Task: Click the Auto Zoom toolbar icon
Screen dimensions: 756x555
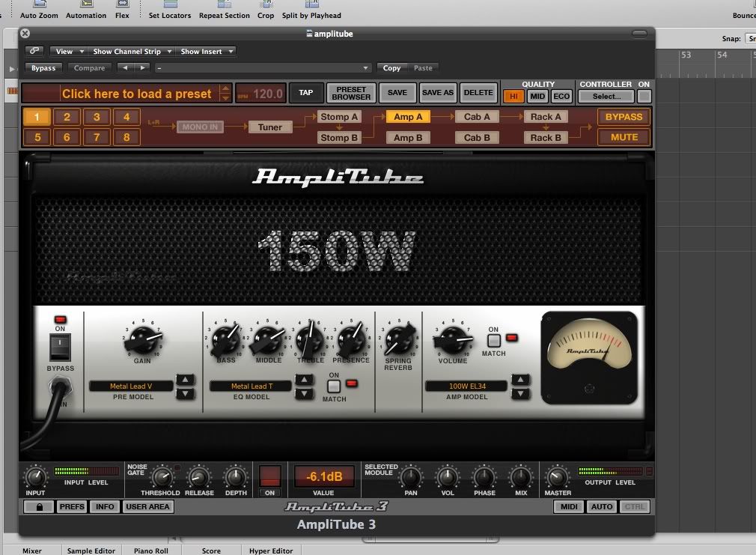Action: pos(39,4)
